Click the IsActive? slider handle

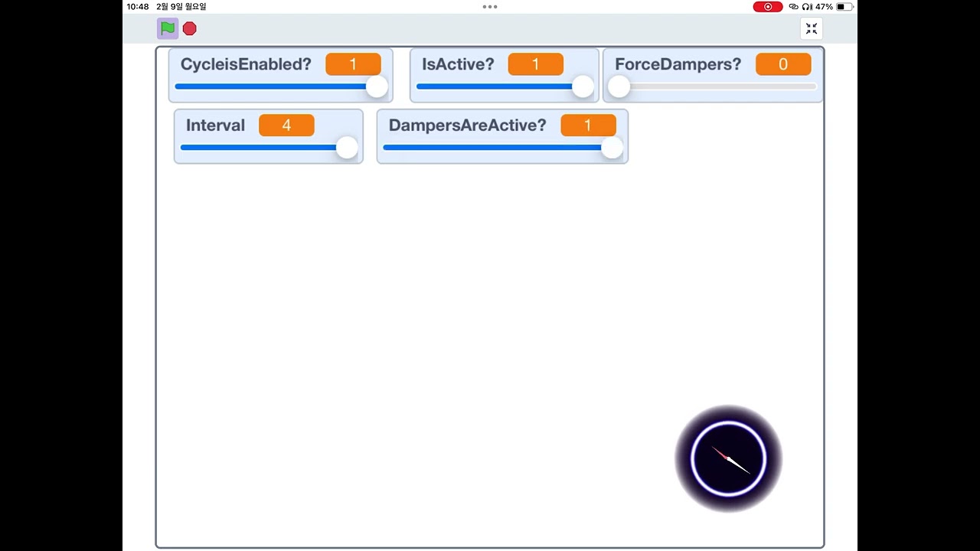[583, 86]
